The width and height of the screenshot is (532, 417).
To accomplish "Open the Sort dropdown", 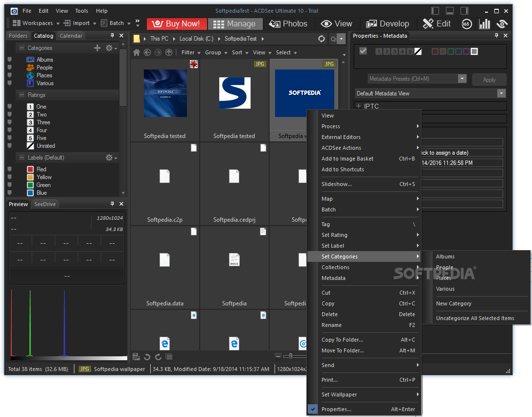I will (x=240, y=52).
